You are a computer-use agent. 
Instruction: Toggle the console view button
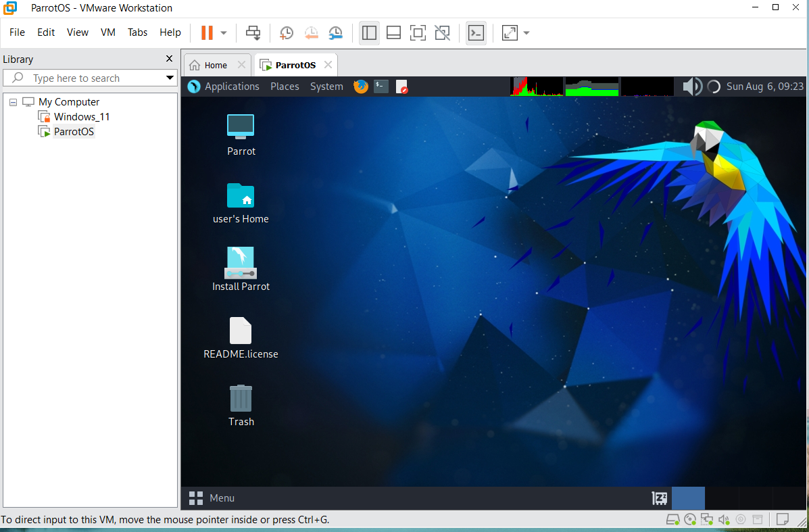tap(476, 32)
